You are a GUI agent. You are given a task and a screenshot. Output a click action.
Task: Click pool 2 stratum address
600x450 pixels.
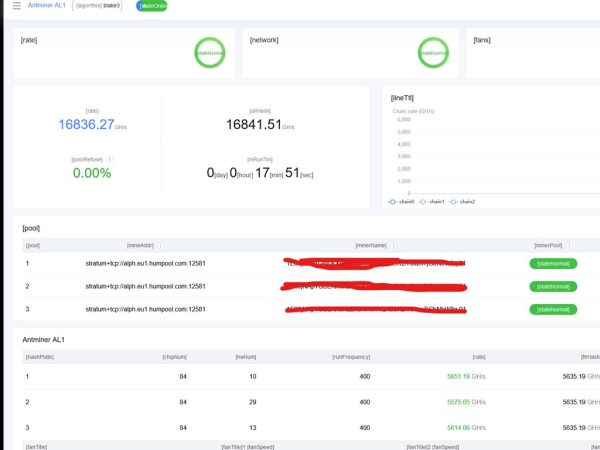coord(145,286)
